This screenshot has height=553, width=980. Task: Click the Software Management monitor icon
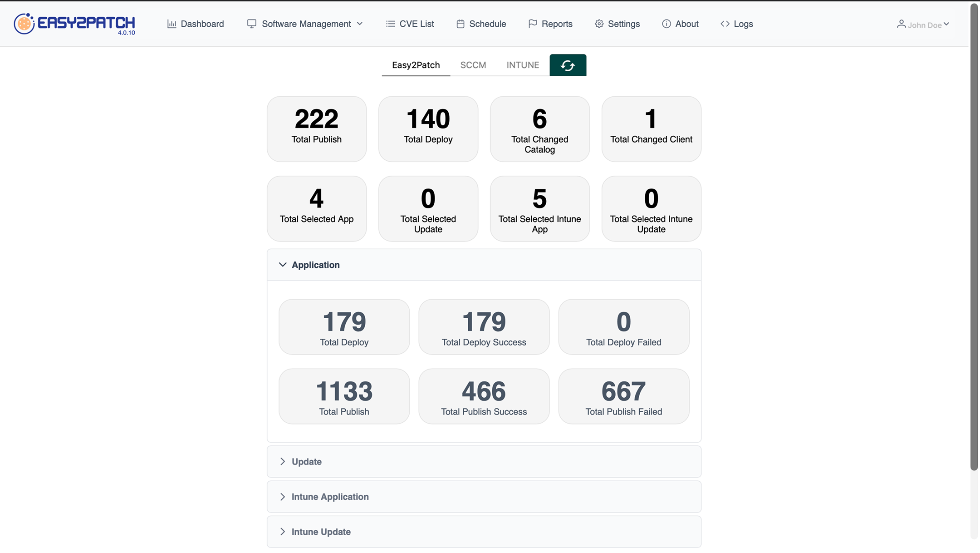pyautogui.click(x=251, y=24)
